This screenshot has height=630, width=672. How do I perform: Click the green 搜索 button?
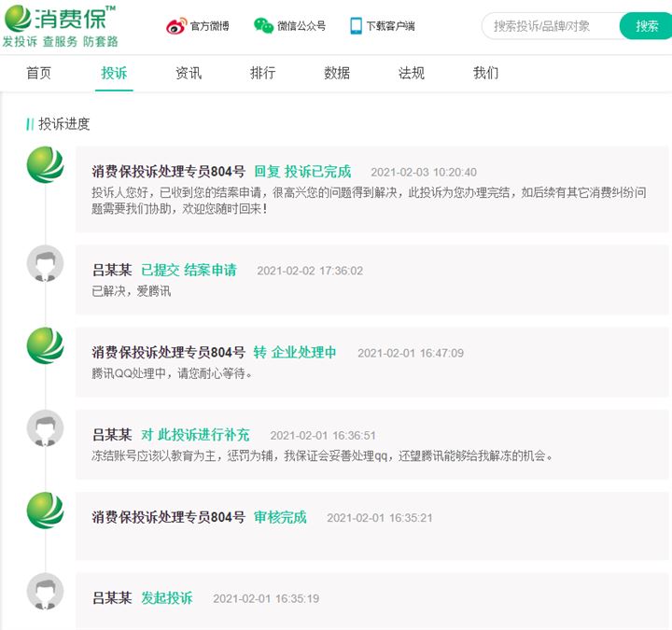click(646, 26)
